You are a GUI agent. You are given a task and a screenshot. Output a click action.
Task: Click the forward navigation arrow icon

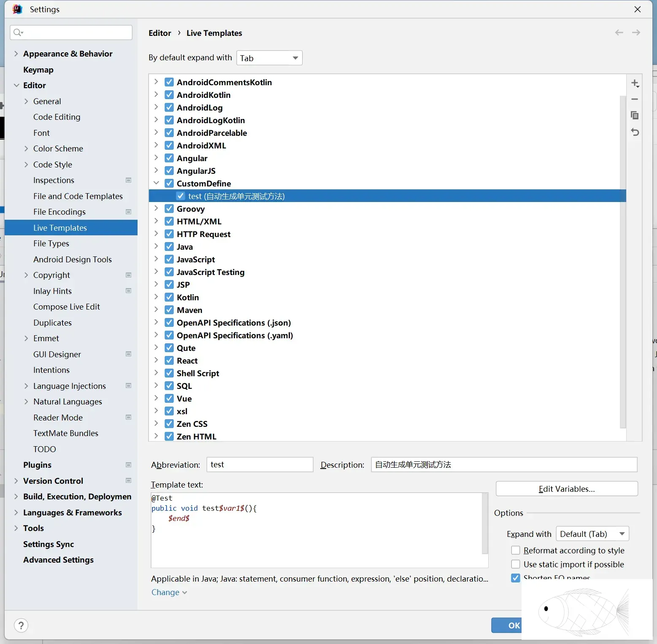pyautogui.click(x=636, y=33)
